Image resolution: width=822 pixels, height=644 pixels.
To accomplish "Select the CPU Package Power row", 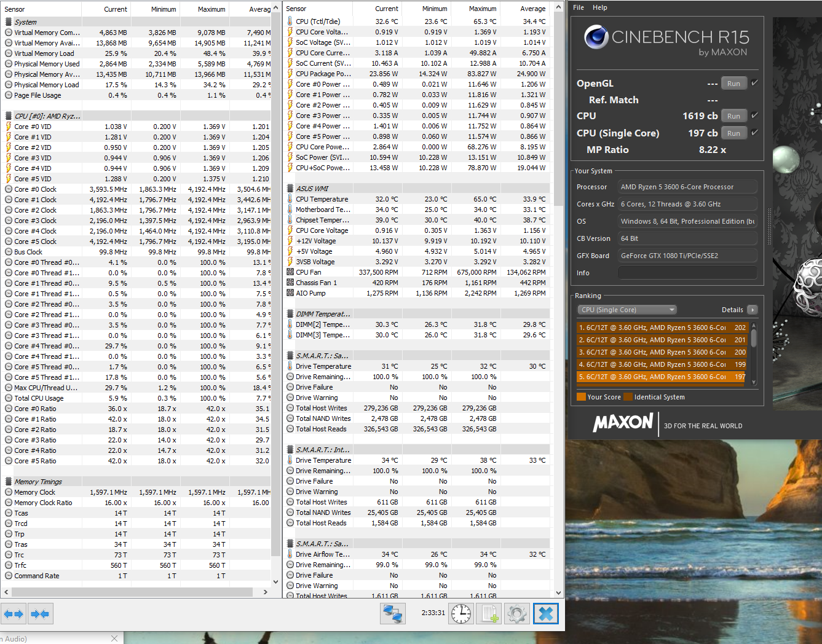I will 417,74.
